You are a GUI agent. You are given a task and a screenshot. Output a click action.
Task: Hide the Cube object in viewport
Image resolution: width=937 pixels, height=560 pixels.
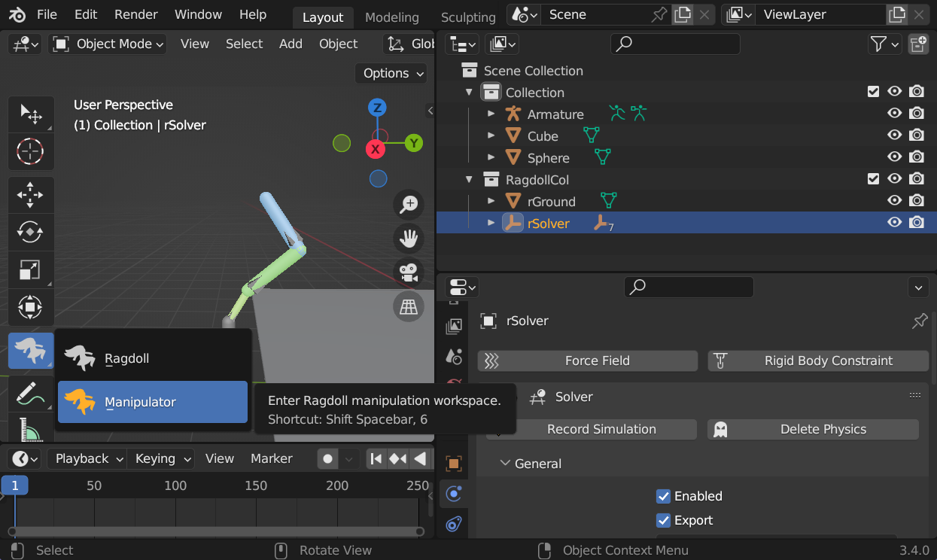[894, 135]
